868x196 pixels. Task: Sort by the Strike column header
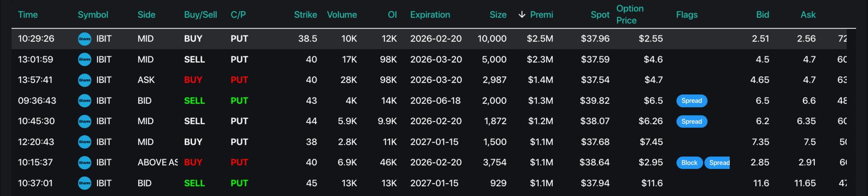click(305, 14)
